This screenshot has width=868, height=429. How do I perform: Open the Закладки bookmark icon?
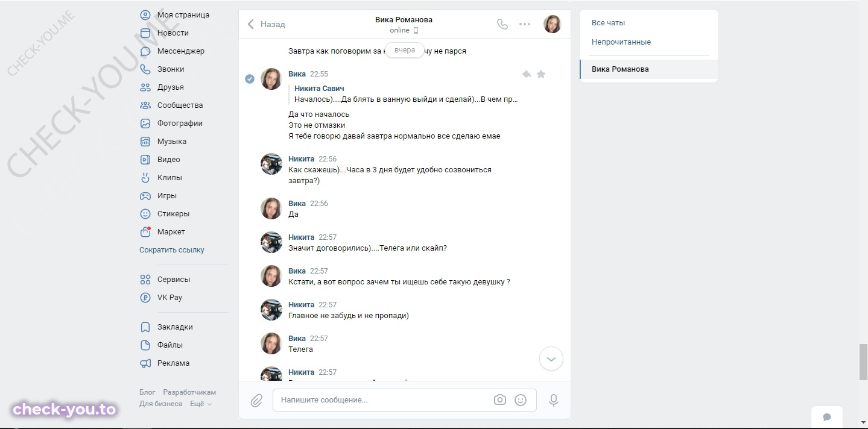pos(145,327)
